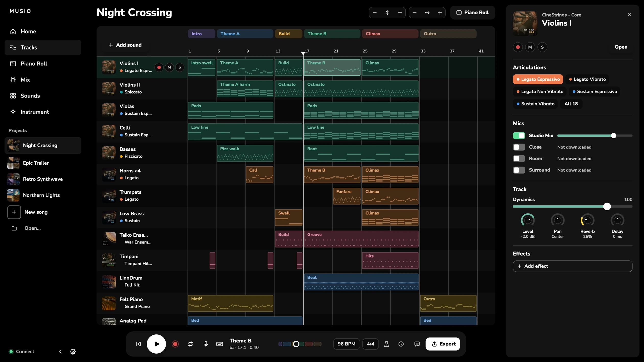Enable the Surround mic toggle
Image resolution: width=644 pixels, height=362 pixels.
click(519, 170)
